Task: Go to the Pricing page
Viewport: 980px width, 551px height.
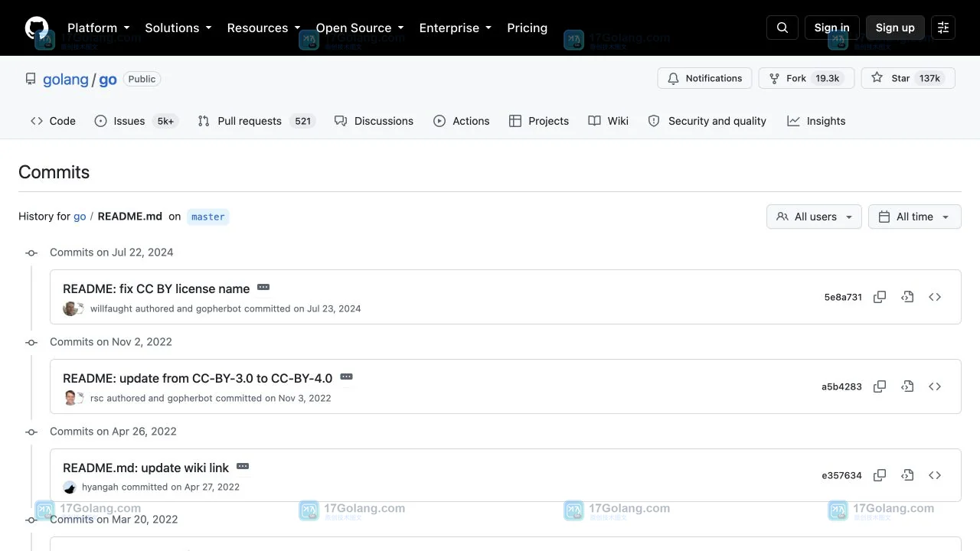Action: pos(527,28)
